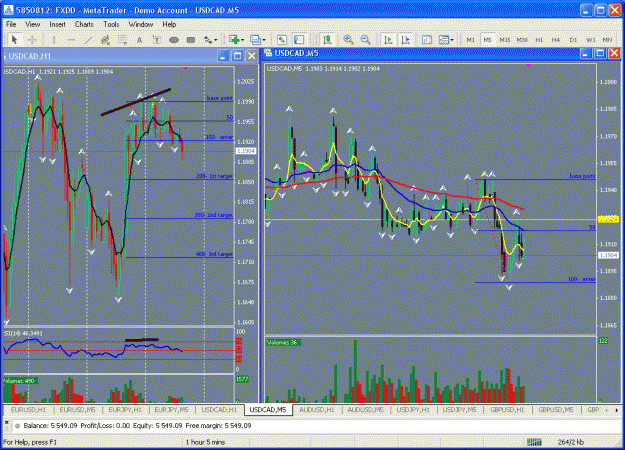Expand the Templates dropdown arrow

tap(452, 40)
